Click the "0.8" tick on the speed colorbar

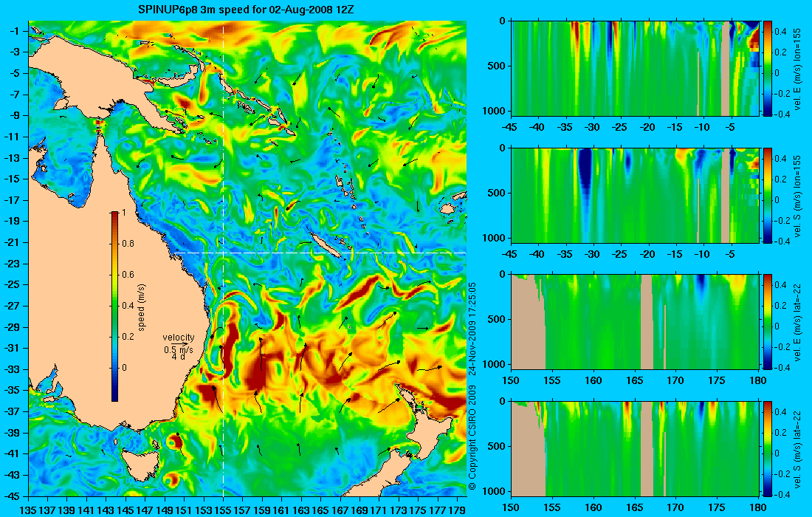[128, 244]
